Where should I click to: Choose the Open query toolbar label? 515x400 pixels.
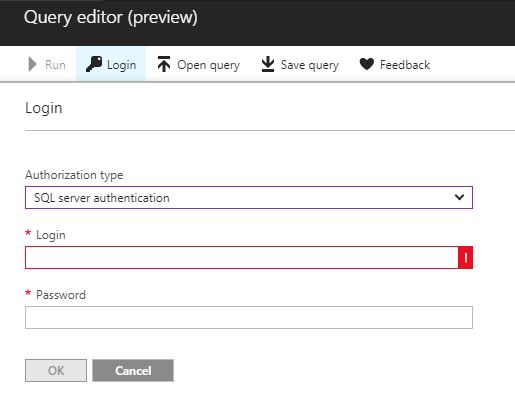coord(208,65)
